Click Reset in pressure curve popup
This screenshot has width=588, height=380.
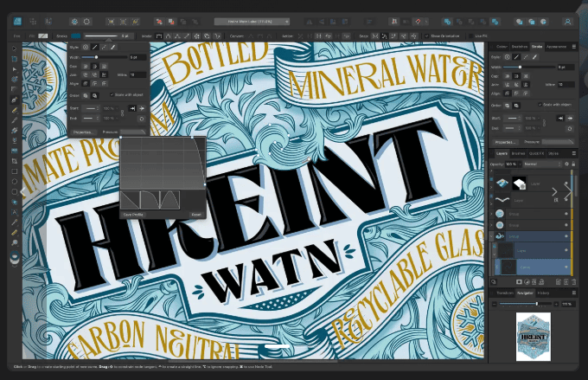pyautogui.click(x=196, y=215)
